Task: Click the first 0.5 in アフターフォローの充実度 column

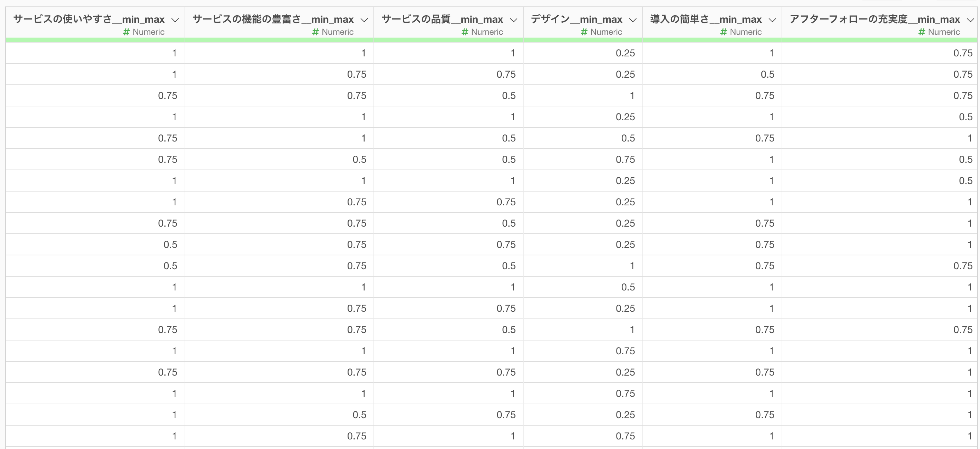Action: pos(965,117)
